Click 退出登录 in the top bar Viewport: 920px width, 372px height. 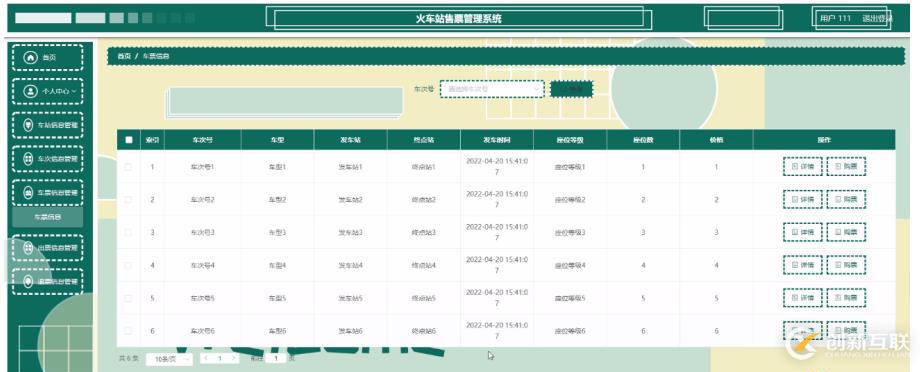(877, 19)
